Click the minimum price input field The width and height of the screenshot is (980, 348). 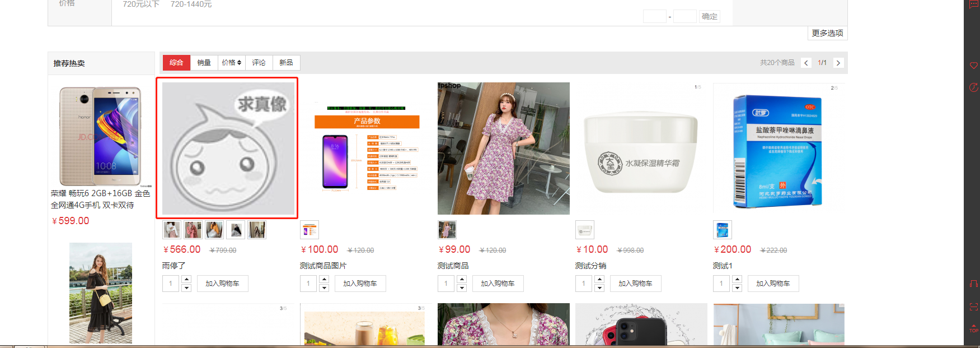point(655,16)
